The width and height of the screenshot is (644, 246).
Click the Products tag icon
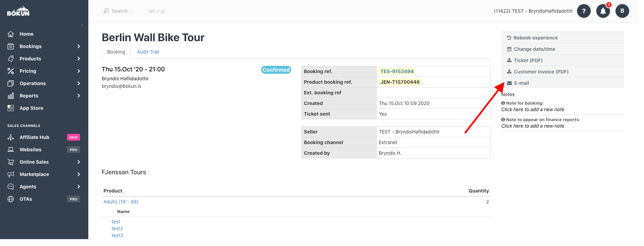click(x=11, y=59)
